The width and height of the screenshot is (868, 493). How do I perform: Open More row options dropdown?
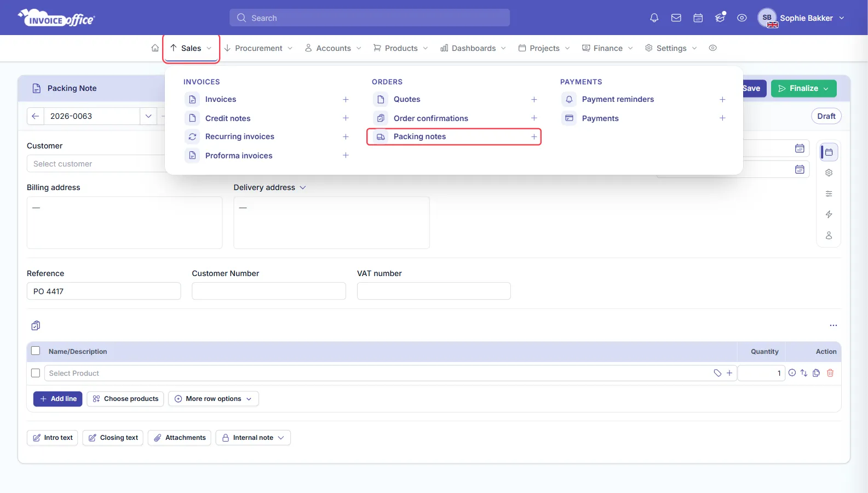pyautogui.click(x=214, y=399)
